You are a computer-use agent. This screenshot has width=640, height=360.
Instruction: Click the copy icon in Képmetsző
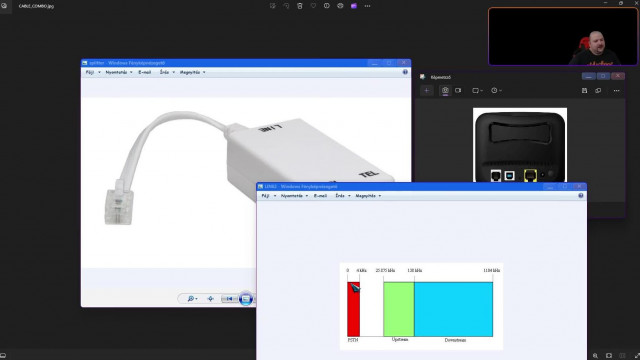(x=598, y=91)
